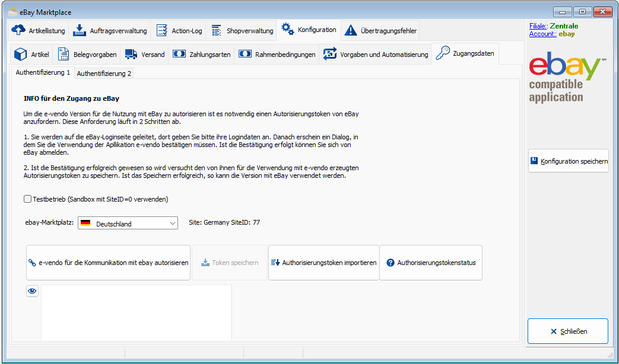Screen dimensions: 619x364
Task: Click the German flag in marketplace combo
Action: 85,223
